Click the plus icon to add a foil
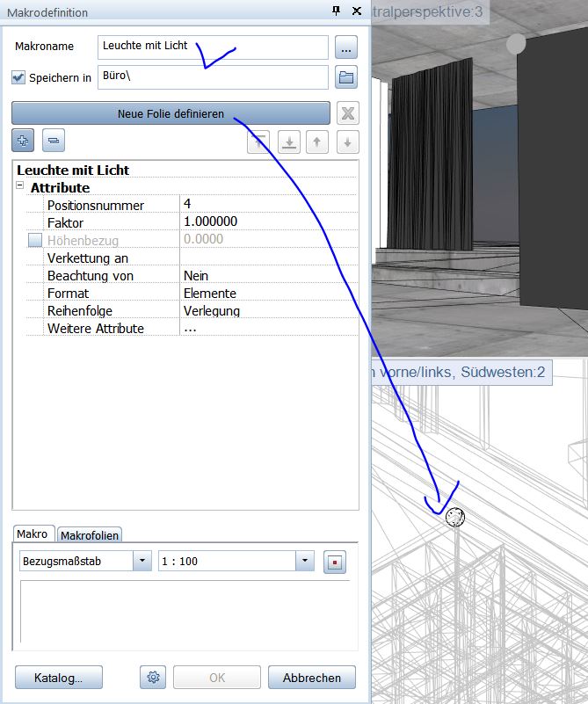 pos(24,140)
